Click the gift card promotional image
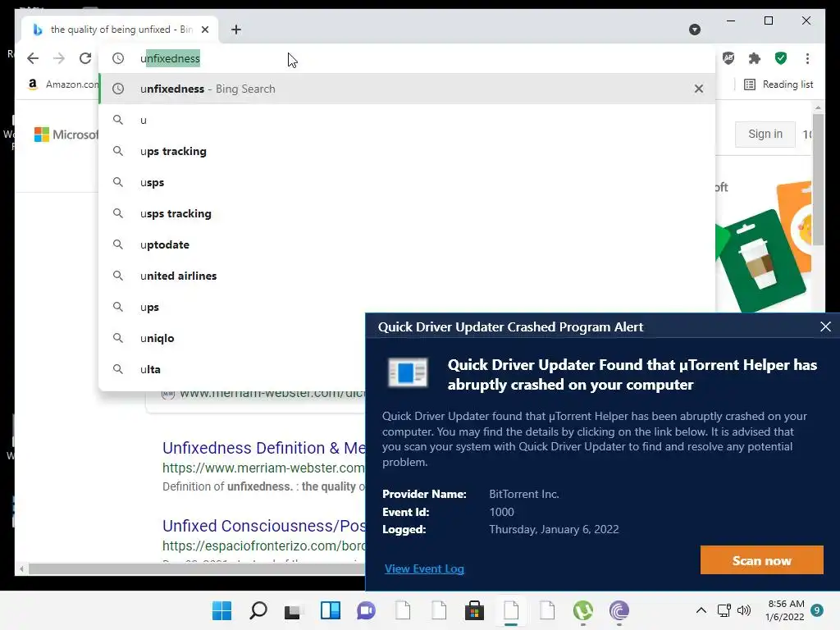Screen dimensions: 840x630 click(x=765, y=246)
